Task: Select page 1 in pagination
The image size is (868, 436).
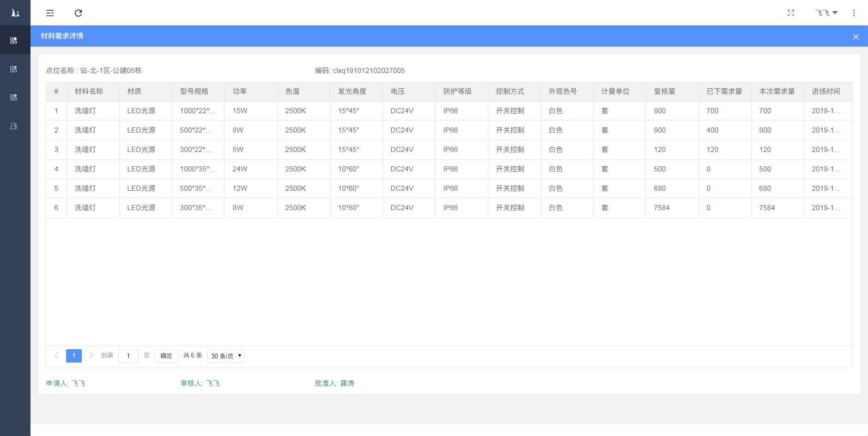Action: point(74,356)
